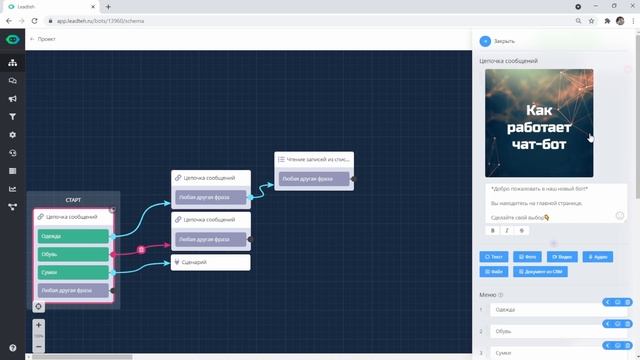Open the analytics chart icon in sidebar

coord(13,189)
